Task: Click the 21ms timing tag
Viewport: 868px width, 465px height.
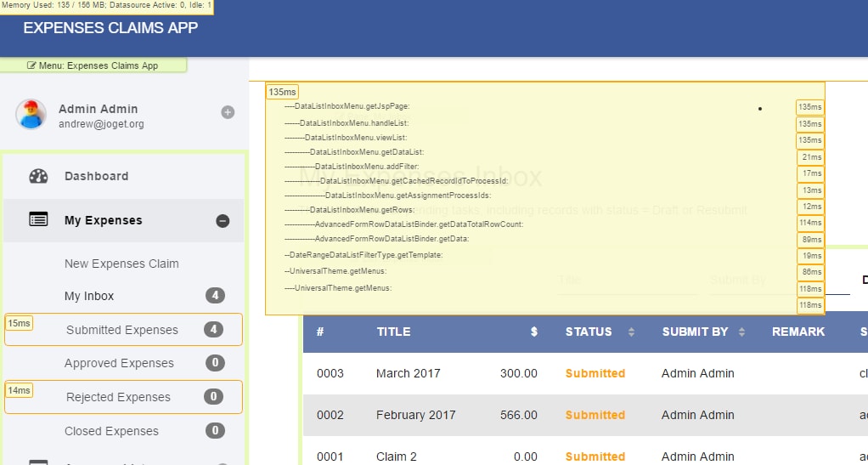Action: click(x=812, y=157)
